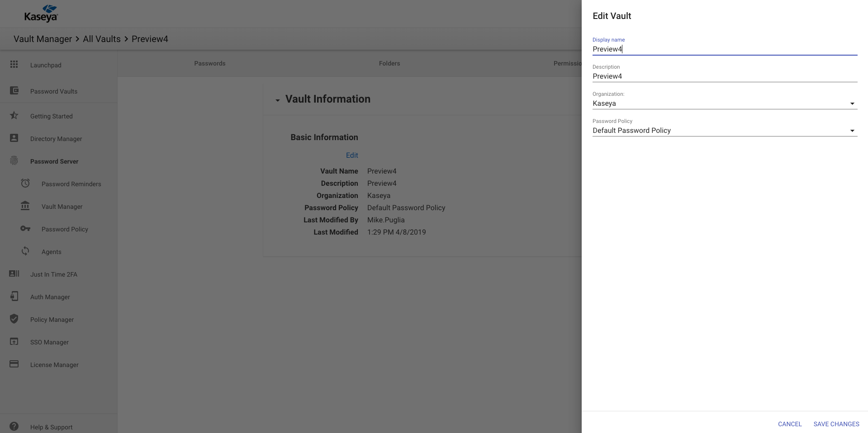Open Just In Time 2FA item
Viewport: 868px width, 433px height.
click(x=54, y=274)
